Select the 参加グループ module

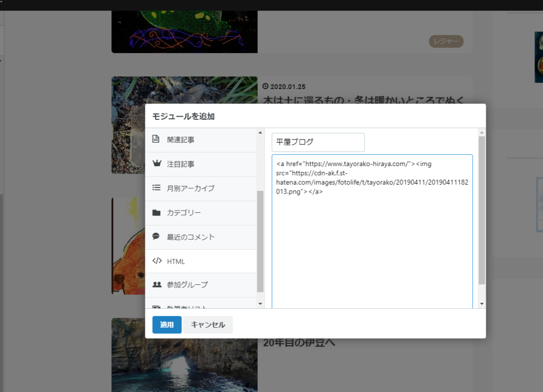[201, 285]
